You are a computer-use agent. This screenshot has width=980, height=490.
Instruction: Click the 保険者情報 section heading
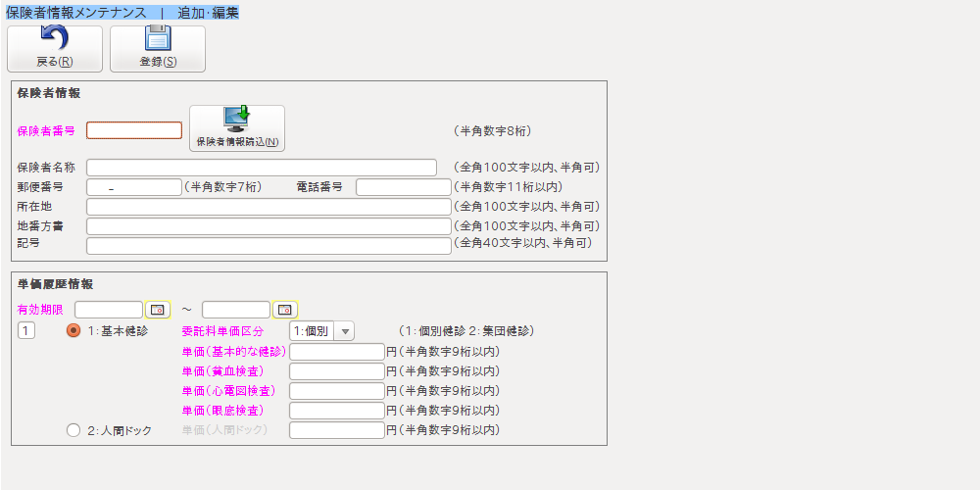coord(49,94)
